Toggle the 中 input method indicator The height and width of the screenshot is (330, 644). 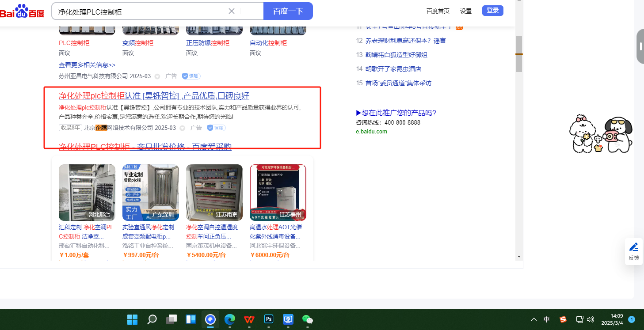pyautogui.click(x=547, y=319)
